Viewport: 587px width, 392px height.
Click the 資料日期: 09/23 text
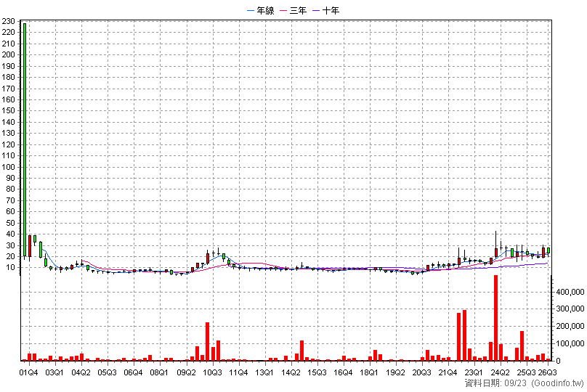tap(496, 383)
